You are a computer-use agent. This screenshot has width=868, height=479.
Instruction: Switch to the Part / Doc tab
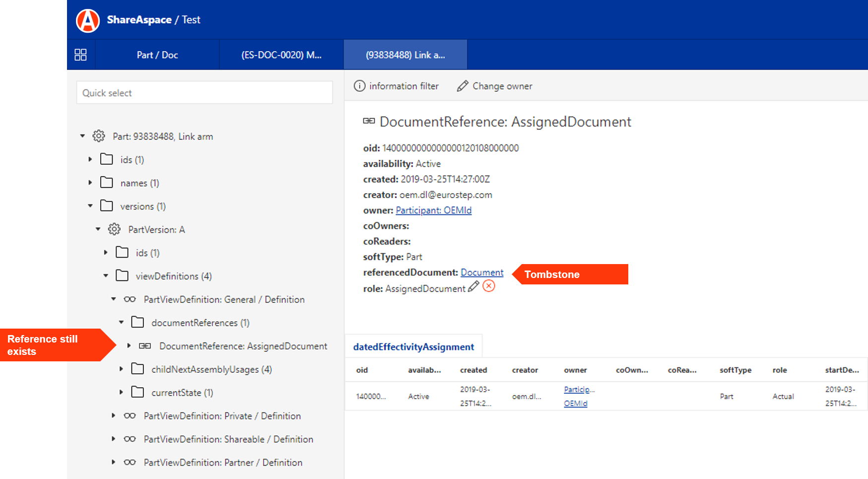coord(157,55)
